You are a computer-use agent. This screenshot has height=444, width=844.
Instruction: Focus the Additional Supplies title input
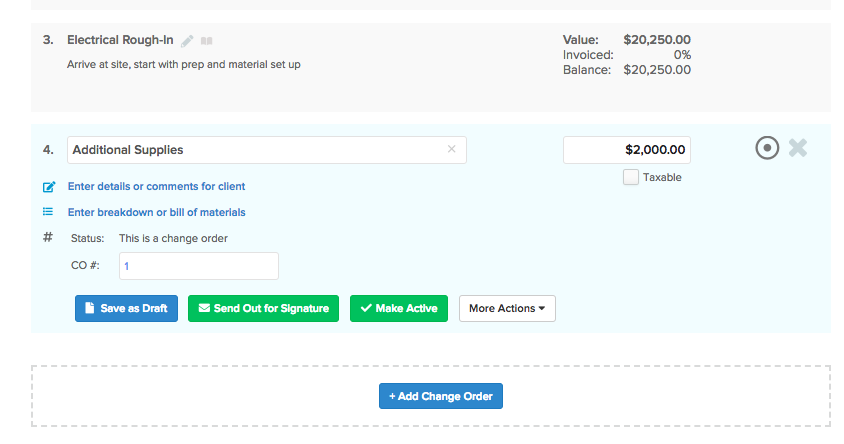(255, 150)
